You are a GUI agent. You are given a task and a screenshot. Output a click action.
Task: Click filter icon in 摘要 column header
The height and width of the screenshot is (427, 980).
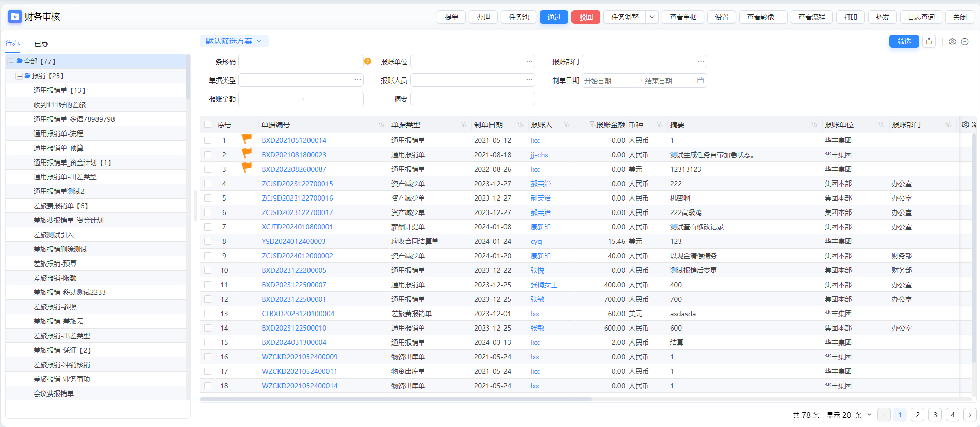(814, 125)
